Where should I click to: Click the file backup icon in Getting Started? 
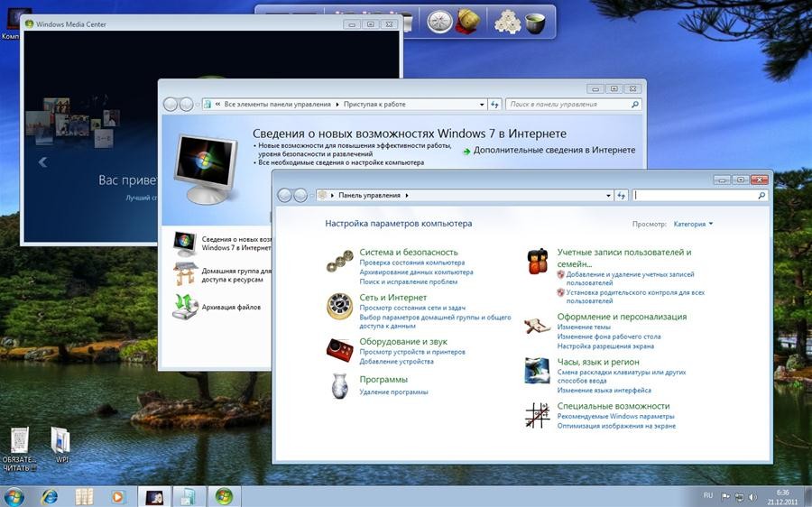coord(185,307)
